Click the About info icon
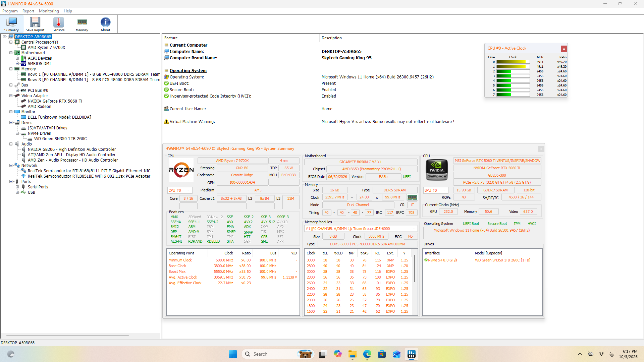This screenshot has height=362, width=644. pos(105,24)
